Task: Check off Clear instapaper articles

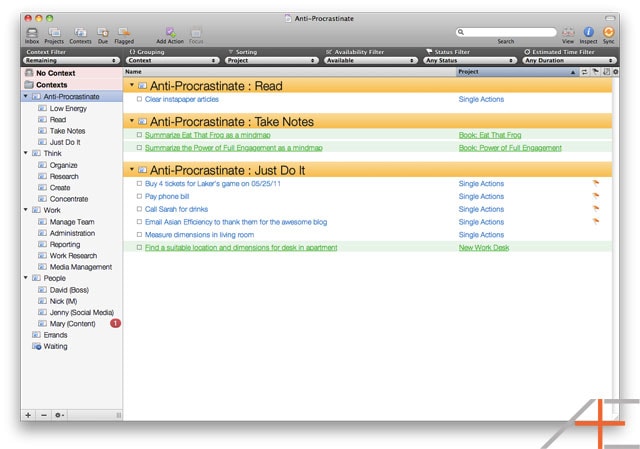Action: 139,99
